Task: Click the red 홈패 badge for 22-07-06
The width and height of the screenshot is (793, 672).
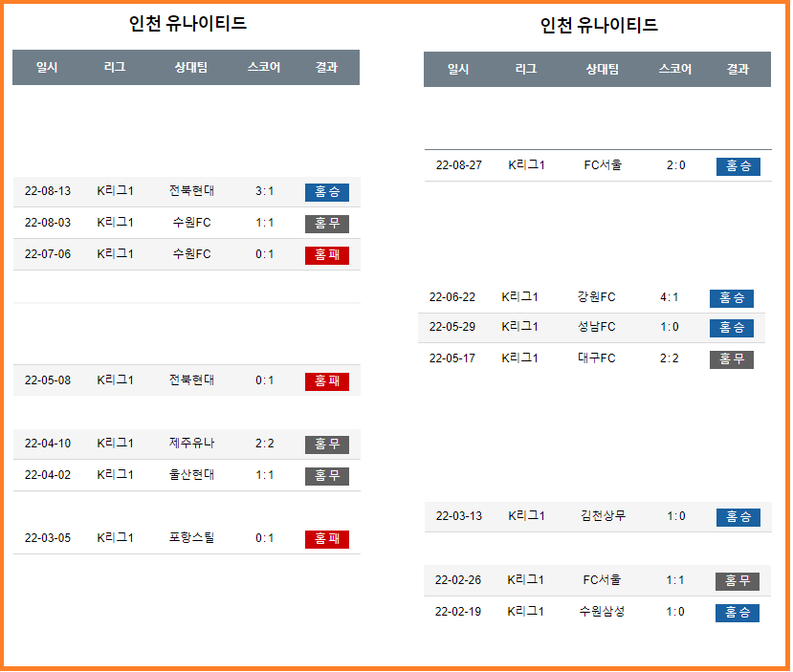Action: click(326, 255)
